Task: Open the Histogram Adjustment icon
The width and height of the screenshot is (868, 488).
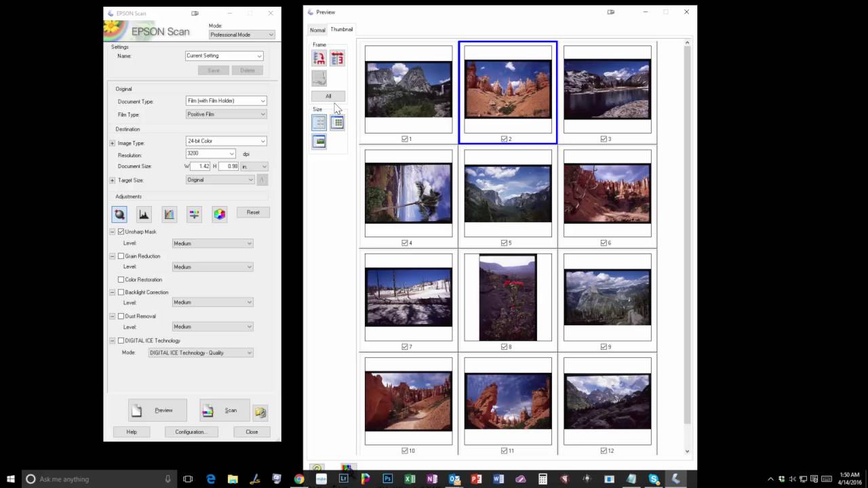Action: [144, 214]
